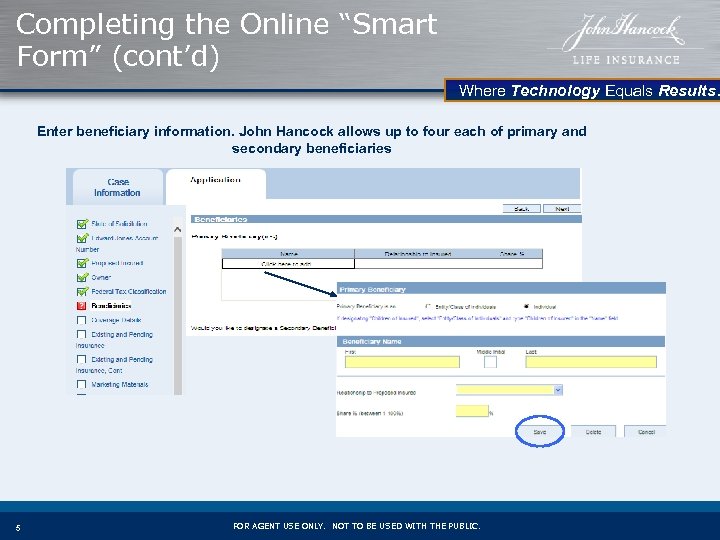
Task: Click the Share % column header
Action: pyautogui.click(x=512, y=253)
